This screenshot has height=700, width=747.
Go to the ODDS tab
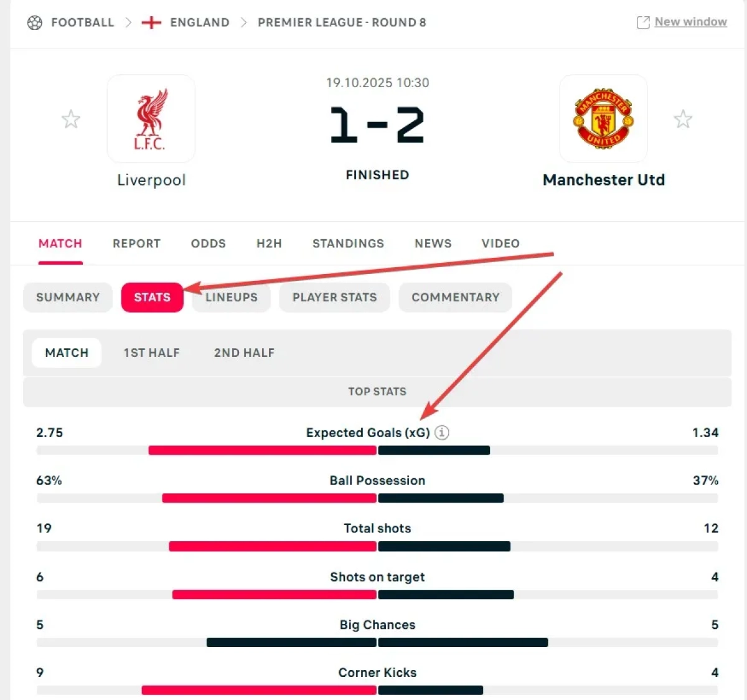(208, 244)
